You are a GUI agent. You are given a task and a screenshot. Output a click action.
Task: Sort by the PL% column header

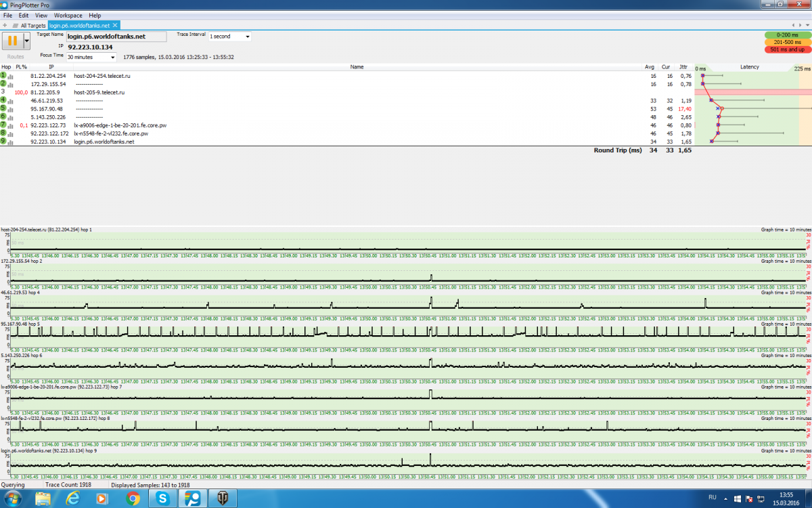click(22, 67)
